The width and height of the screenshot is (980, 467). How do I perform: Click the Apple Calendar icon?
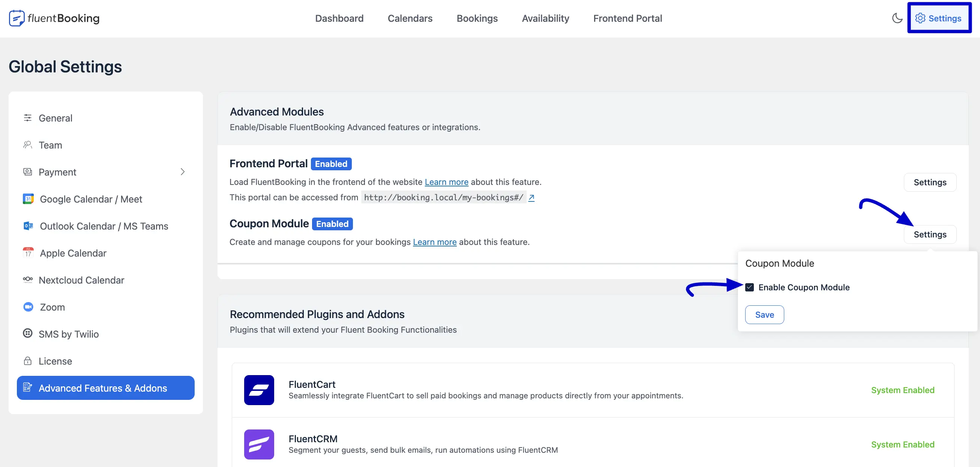click(28, 253)
